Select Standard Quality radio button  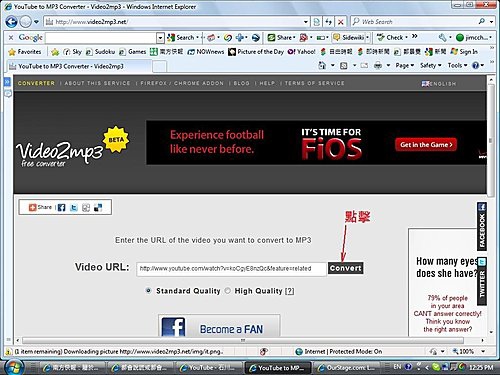pyautogui.click(x=148, y=291)
